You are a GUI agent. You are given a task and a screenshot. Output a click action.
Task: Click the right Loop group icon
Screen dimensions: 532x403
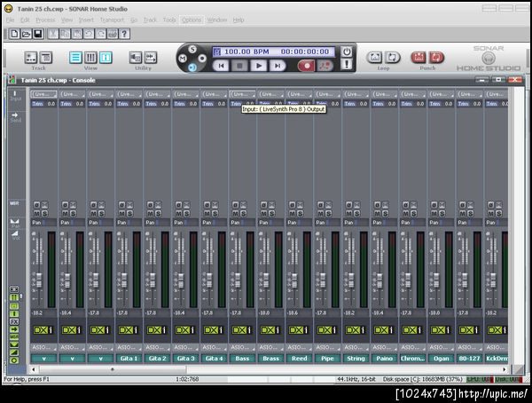(x=392, y=58)
